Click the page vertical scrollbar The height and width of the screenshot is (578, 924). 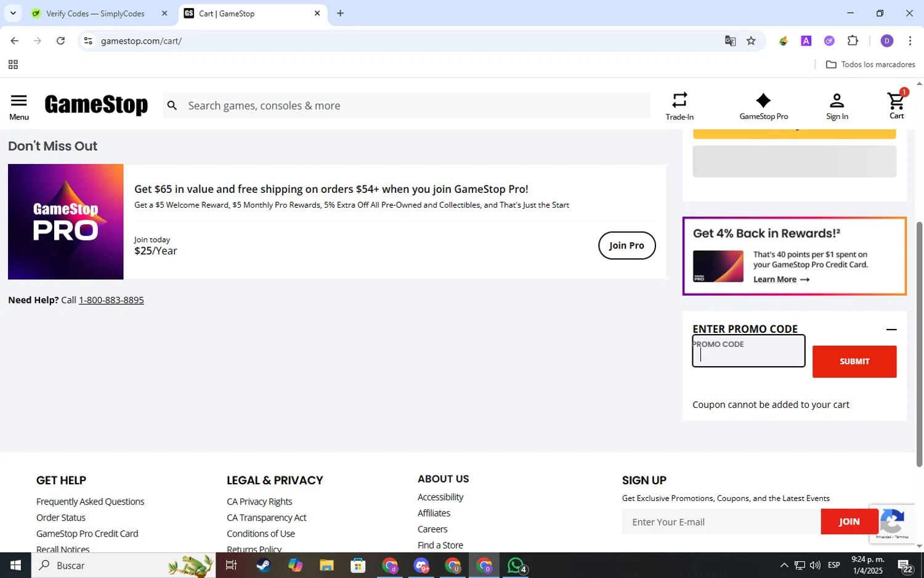[919, 343]
